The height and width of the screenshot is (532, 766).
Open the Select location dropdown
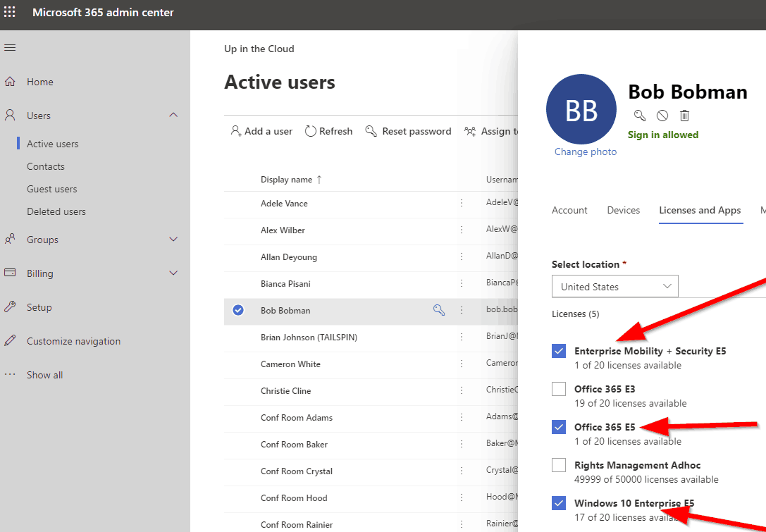click(615, 286)
